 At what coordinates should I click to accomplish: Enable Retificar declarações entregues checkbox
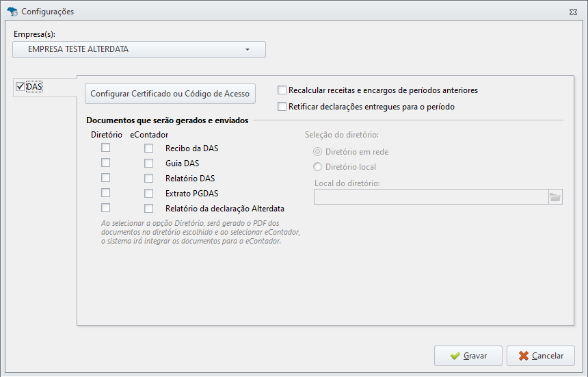tap(282, 107)
